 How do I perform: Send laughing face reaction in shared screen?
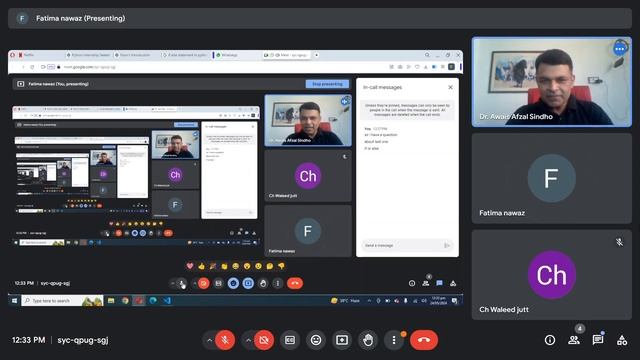point(236,266)
